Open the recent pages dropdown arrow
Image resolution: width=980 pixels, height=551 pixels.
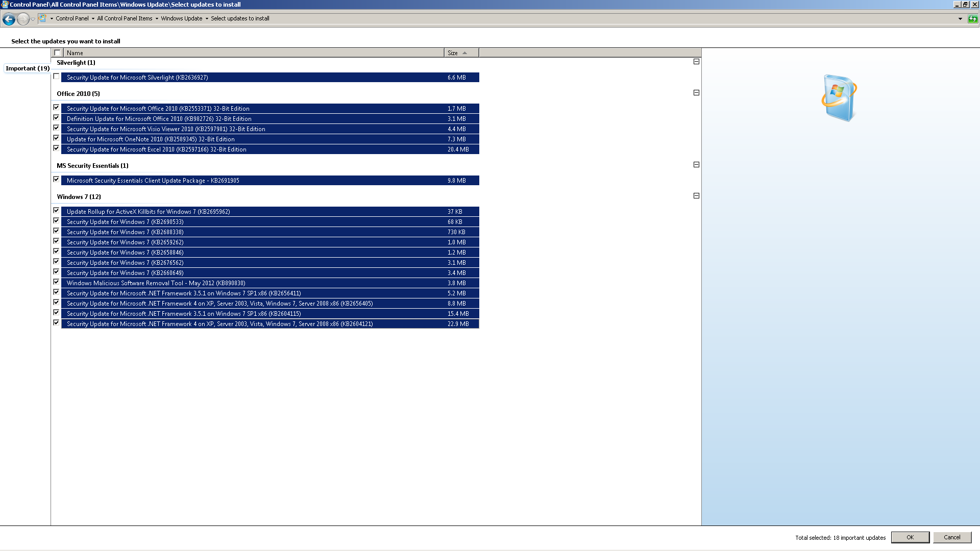pos(33,19)
